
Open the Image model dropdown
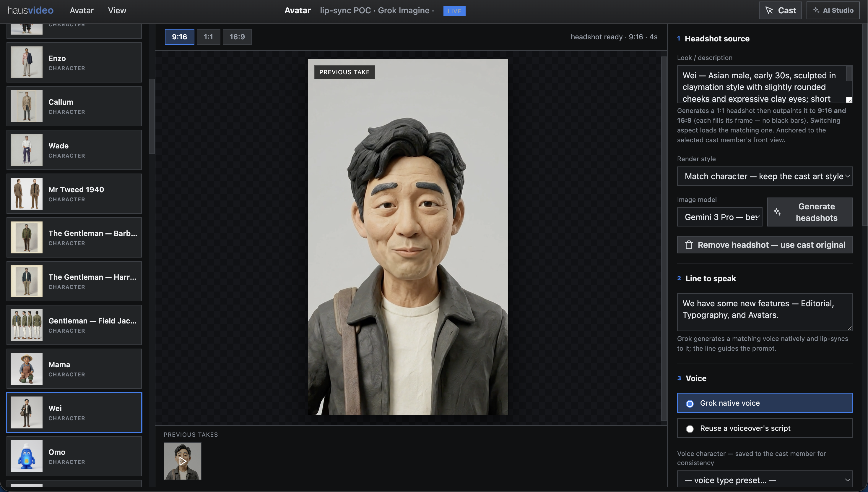pyautogui.click(x=719, y=217)
